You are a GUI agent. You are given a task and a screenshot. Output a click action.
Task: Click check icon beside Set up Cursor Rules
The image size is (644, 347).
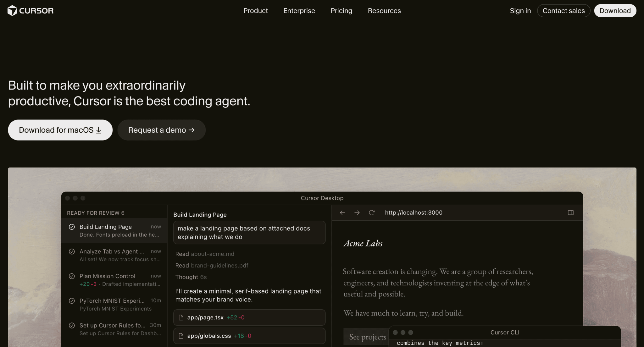click(x=72, y=326)
